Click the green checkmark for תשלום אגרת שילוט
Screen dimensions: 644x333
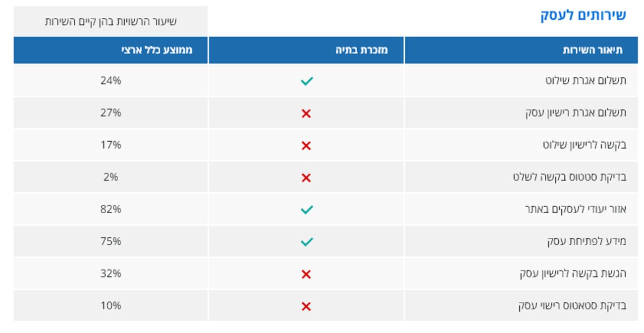[x=307, y=81]
